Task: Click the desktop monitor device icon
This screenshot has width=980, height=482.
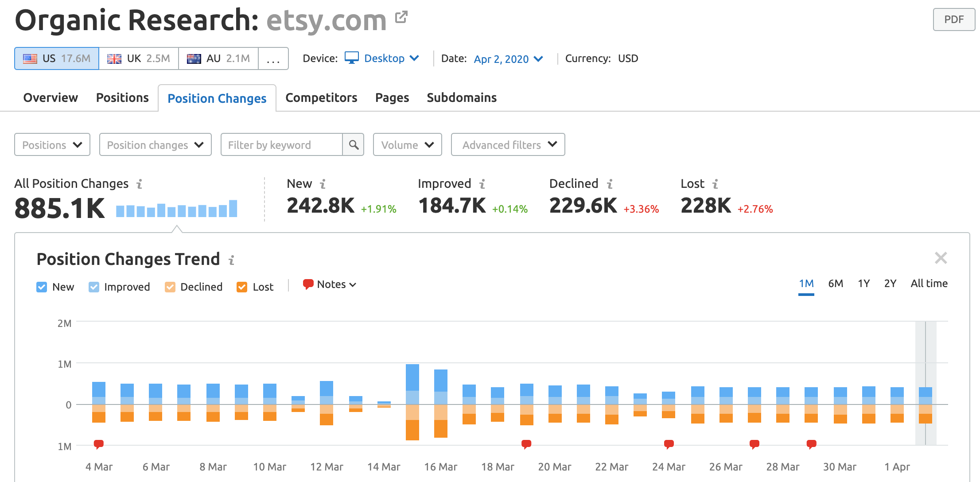Action: [352, 58]
